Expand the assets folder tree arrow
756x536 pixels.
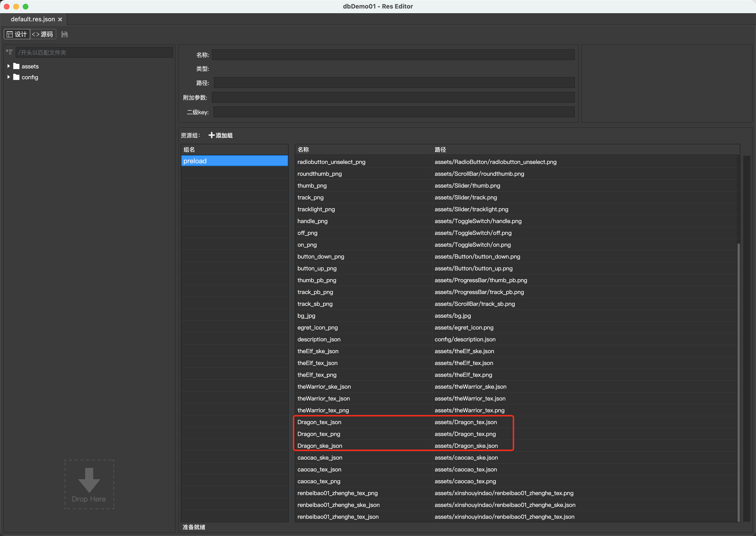coord(9,66)
